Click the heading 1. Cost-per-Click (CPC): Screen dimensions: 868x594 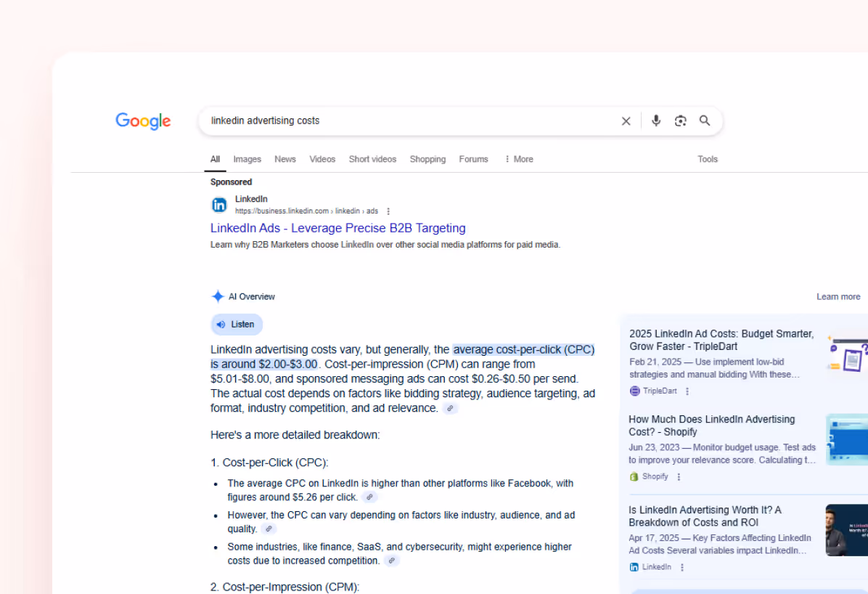pyautogui.click(x=269, y=463)
